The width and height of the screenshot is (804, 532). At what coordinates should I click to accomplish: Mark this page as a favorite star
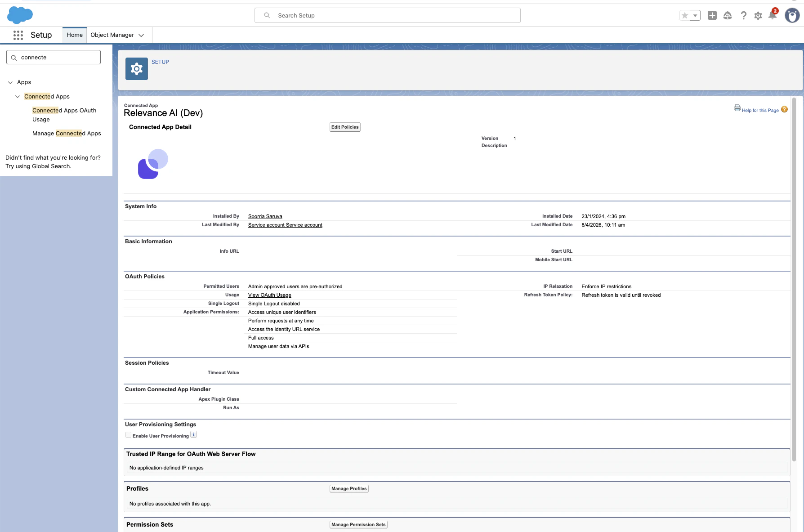click(x=684, y=15)
